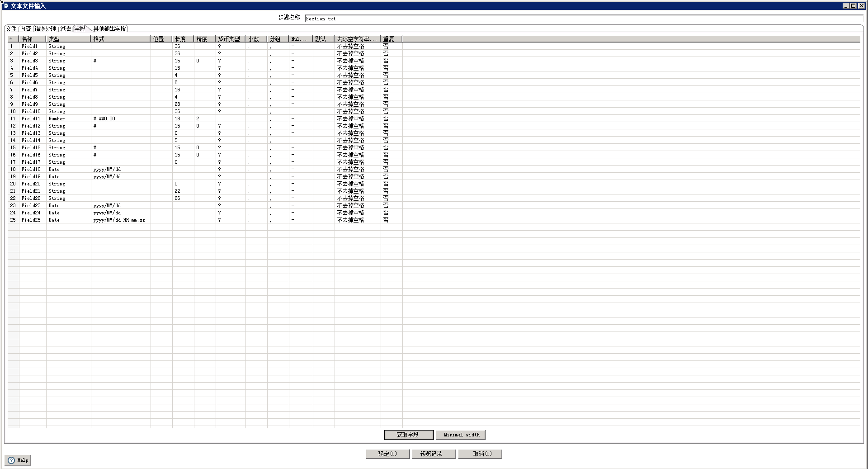Viewport: 868px width, 469px height.
Task: Click the 类型 column header
Action: [68, 39]
